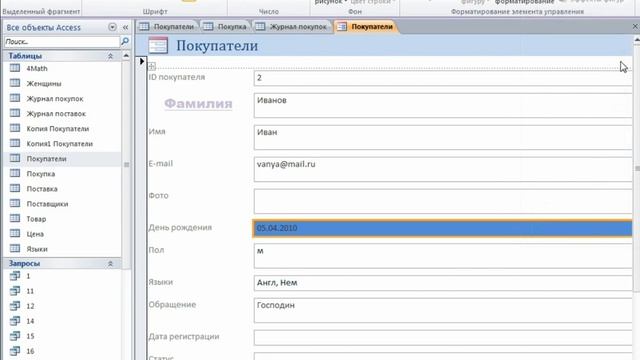Click the empty Фото field
Viewport: 640px width, 360px height.
click(443, 201)
